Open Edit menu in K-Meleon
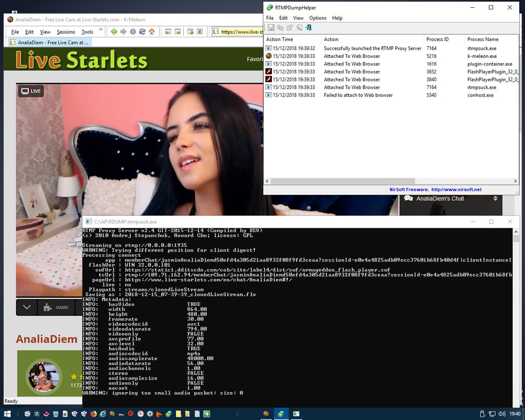 point(29,32)
